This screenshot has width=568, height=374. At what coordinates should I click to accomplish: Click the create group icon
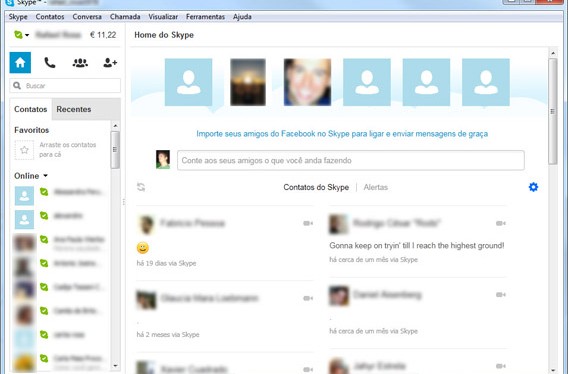coord(80,63)
